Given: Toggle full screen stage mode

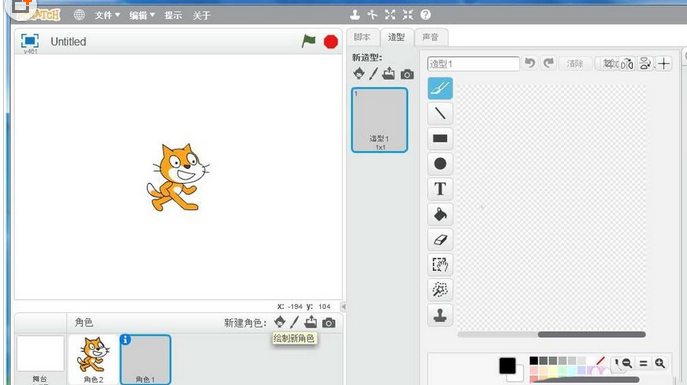Looking at the screenshot, I should pos(30,41).
